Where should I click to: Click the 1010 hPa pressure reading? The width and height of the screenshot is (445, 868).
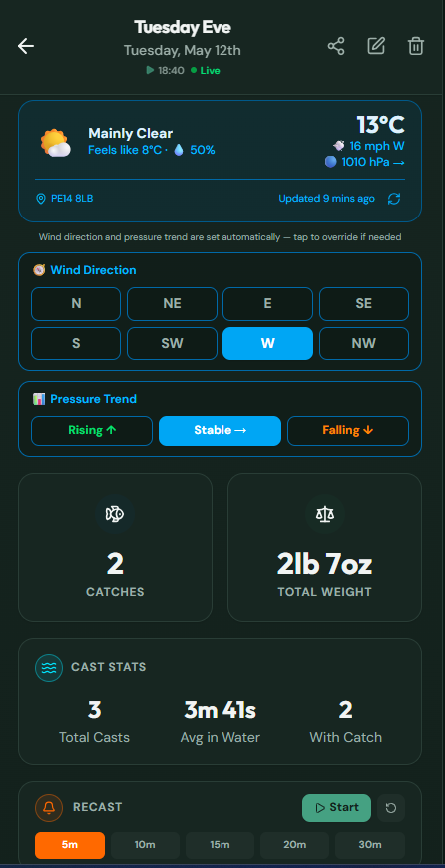(x=373, y=162)
